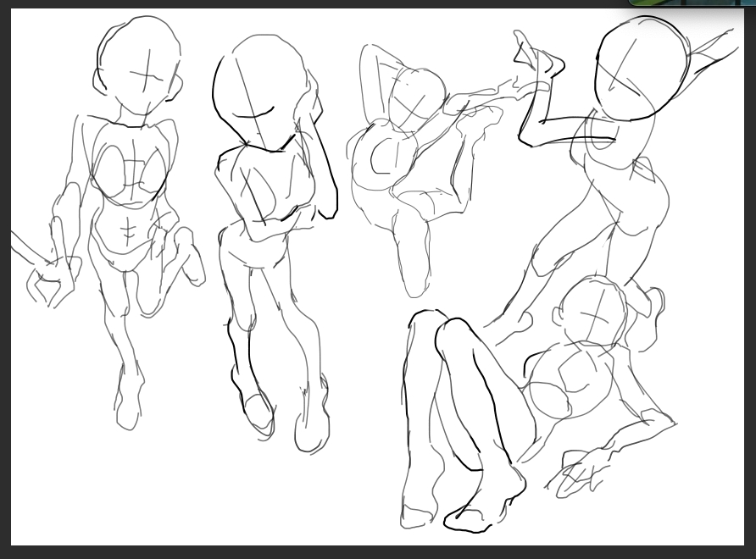The width and height of the screenshot is (756, 559).
Task: Click the dark gray border below the canvas
Action: 378,552
